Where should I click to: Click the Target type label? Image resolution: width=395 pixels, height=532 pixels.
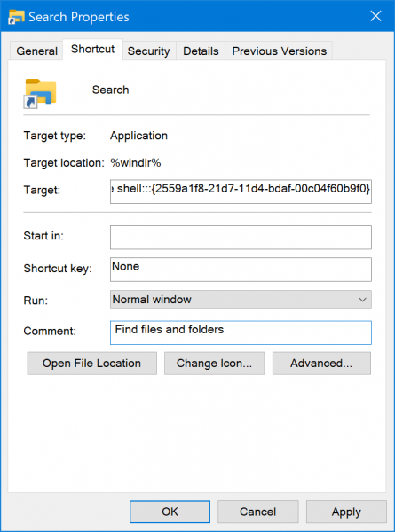click(x=55, y=136)
